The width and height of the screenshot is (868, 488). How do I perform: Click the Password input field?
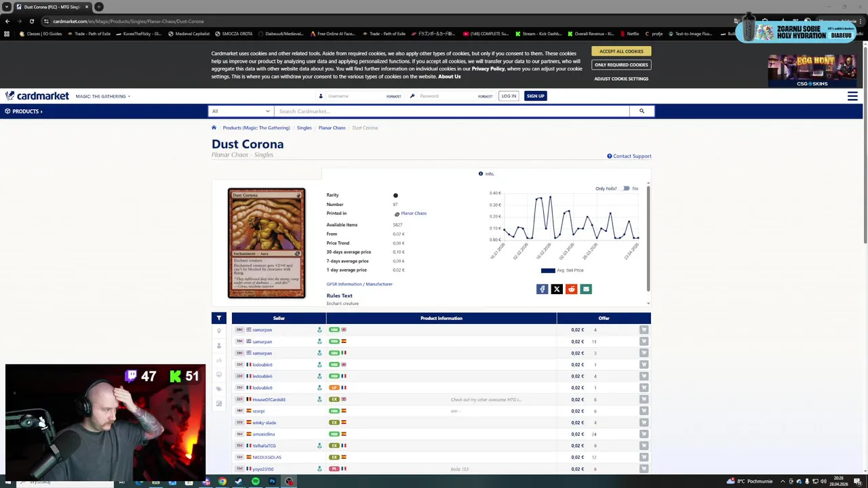[x=448, y=96]
